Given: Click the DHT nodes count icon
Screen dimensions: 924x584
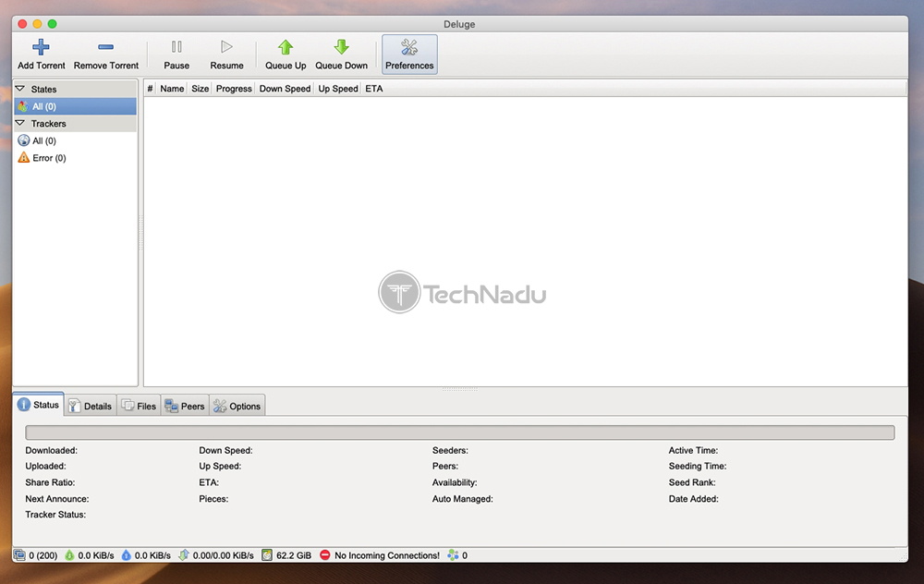Looking at the screenshot, I should tap(453, 555).
